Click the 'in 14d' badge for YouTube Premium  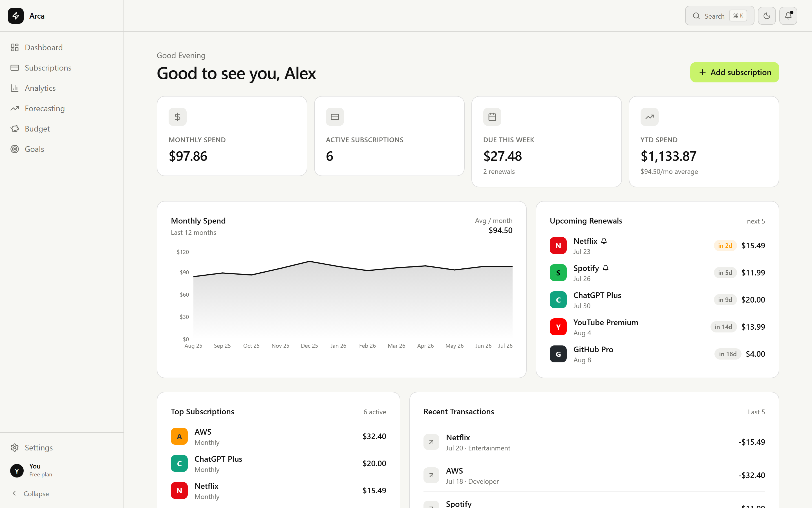(723, 327)
